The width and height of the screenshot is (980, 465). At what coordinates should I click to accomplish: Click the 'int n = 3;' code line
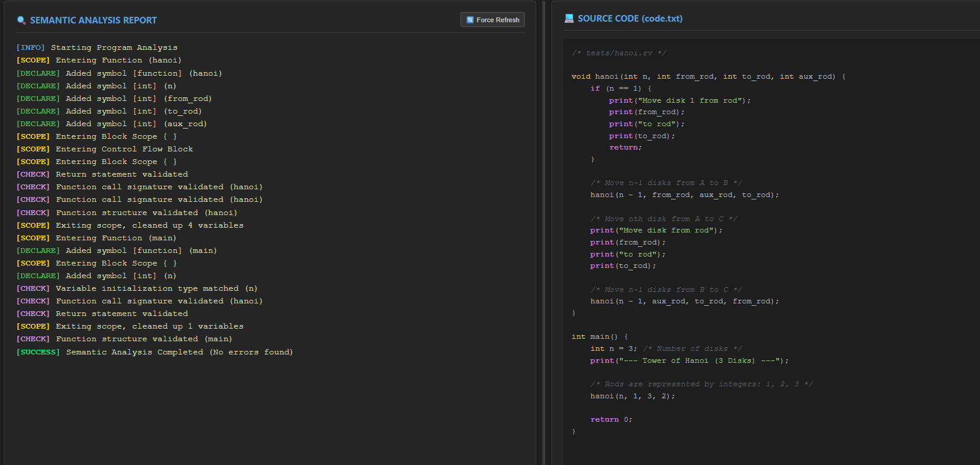pyautogui.click(x=614, y=348)
